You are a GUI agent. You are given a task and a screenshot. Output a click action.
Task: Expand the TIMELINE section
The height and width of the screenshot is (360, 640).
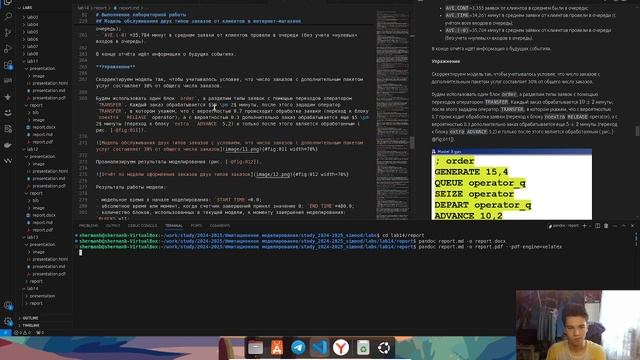[x=31, y=325]
